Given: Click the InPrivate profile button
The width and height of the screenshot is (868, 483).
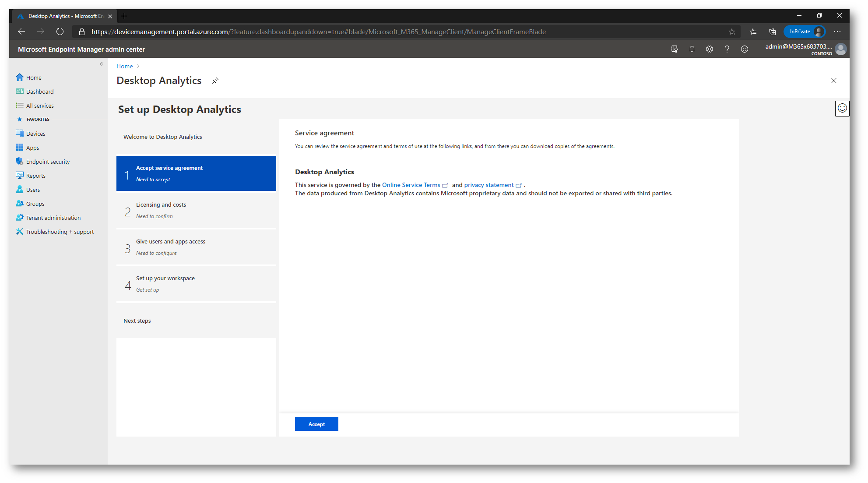Looking at the screenshot, I should 805,32.
